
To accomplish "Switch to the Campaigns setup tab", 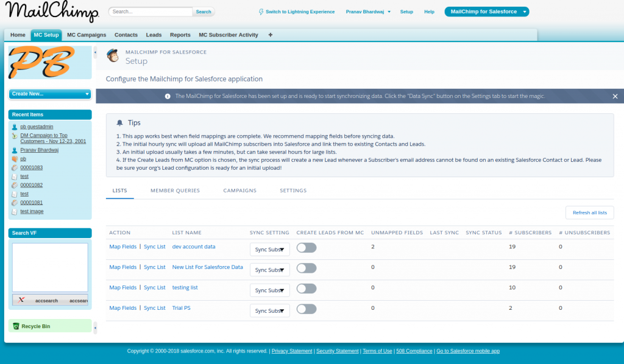I will click(240, 191).
